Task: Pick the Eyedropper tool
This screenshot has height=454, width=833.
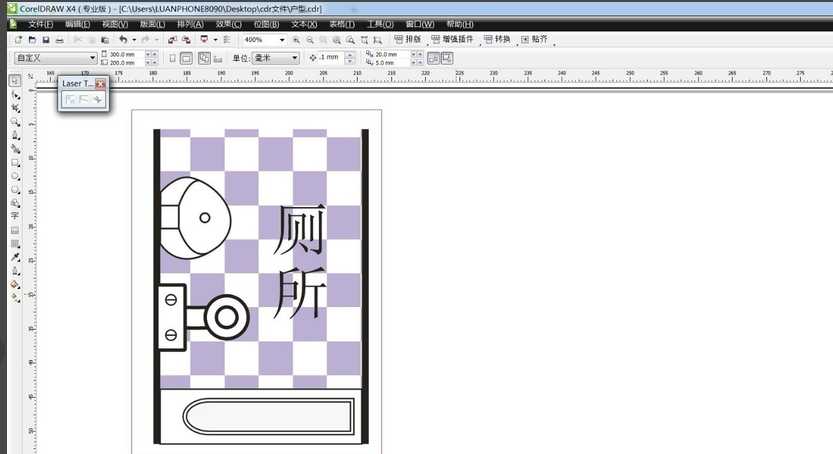Action: click(x=15, y=256)
